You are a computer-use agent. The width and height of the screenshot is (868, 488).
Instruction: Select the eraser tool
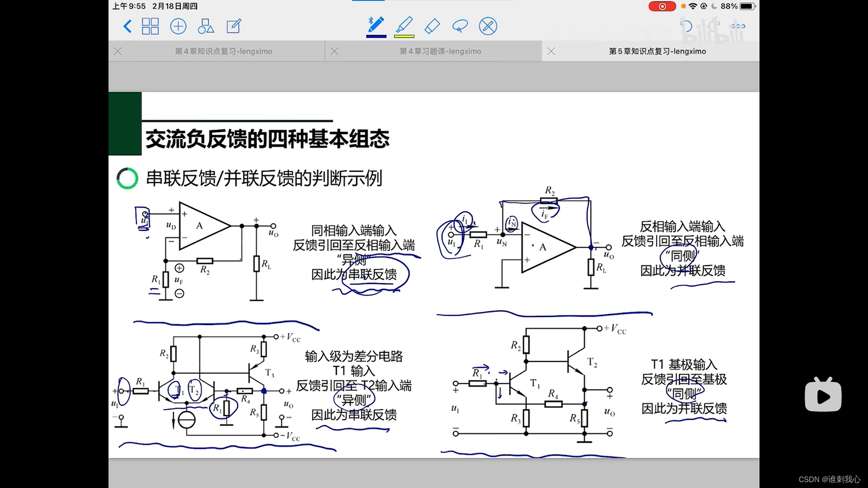432,26
